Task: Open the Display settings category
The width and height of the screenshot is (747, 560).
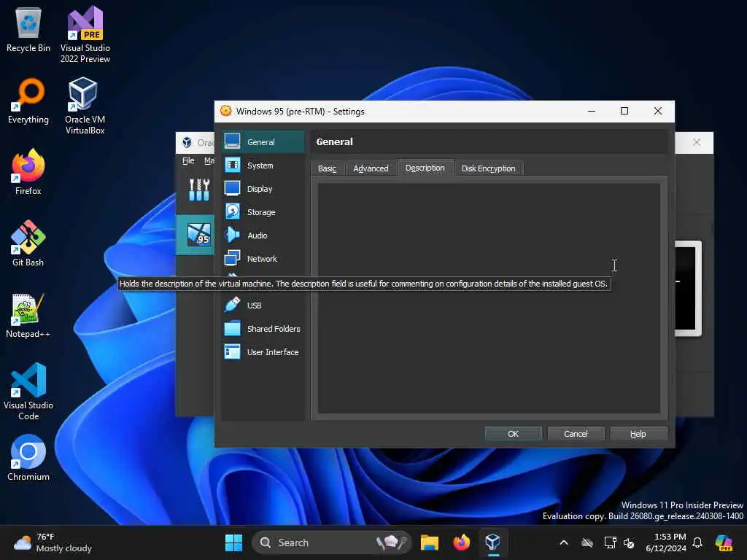Action: [x=263, y=189]
